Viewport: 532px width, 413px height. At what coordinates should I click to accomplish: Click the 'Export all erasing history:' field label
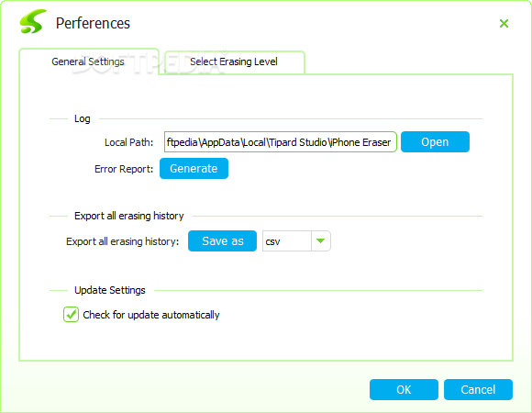coord(123,241)
